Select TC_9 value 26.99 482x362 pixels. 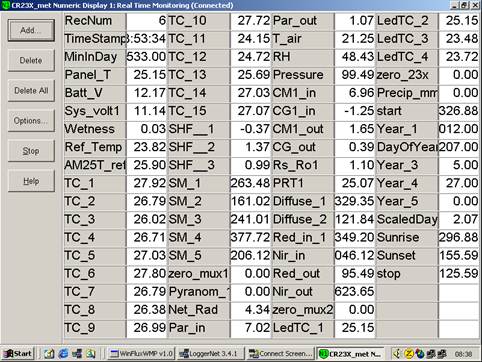click(146, 328)
